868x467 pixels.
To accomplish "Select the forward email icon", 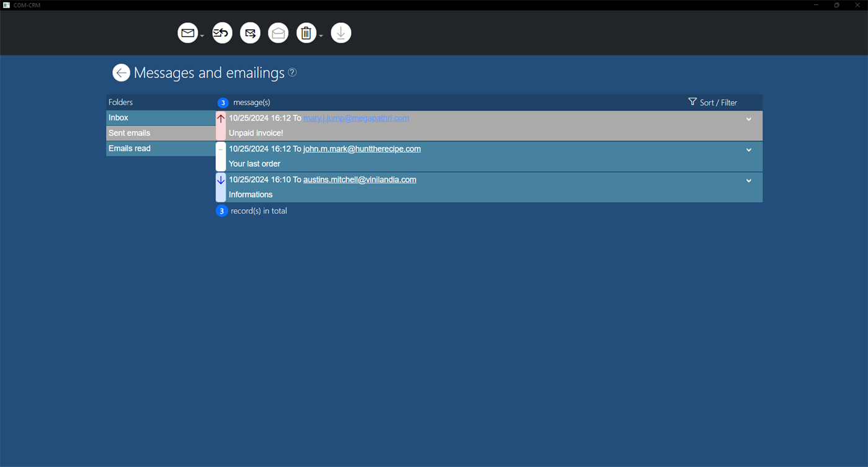I will [250, 32].
